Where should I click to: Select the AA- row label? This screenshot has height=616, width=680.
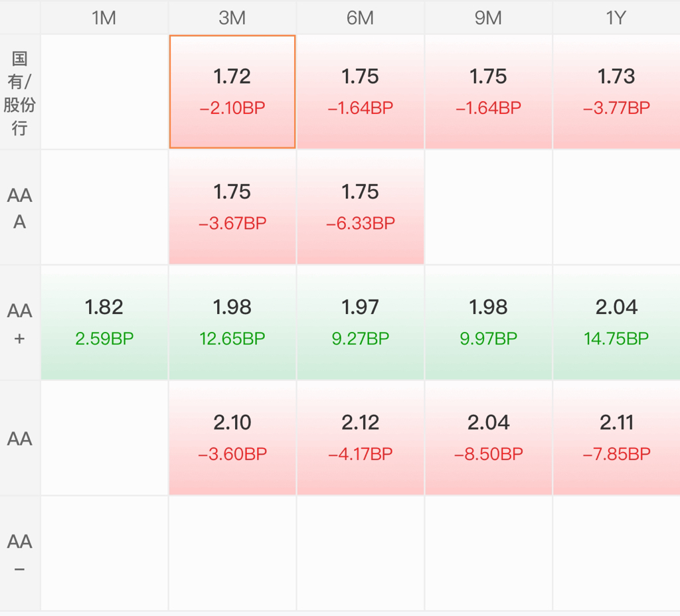20,554
